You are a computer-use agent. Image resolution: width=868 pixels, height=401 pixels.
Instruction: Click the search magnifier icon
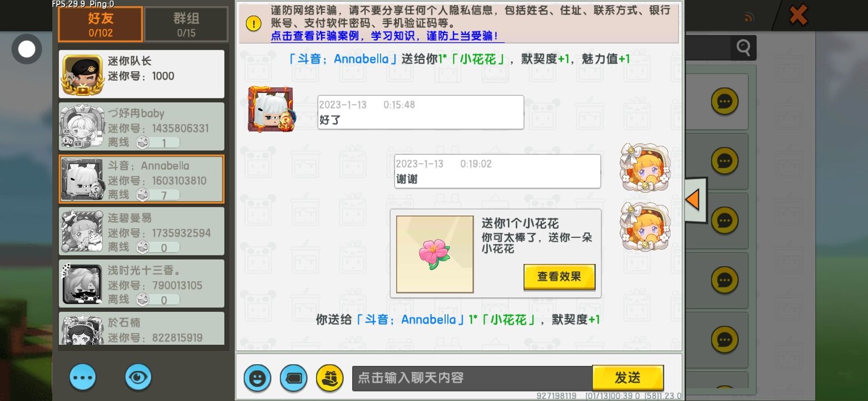(743, 48)
